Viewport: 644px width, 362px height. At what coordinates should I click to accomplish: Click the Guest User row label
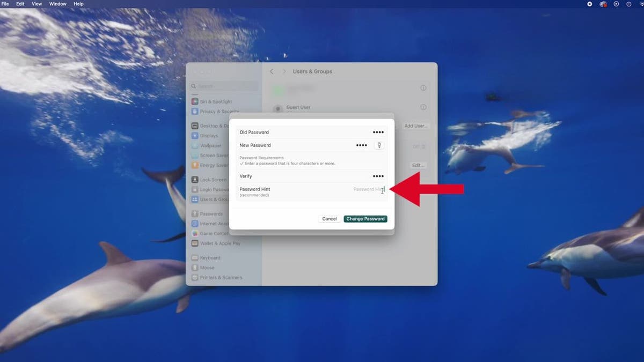pyautogui.click(x=298, y=107)
